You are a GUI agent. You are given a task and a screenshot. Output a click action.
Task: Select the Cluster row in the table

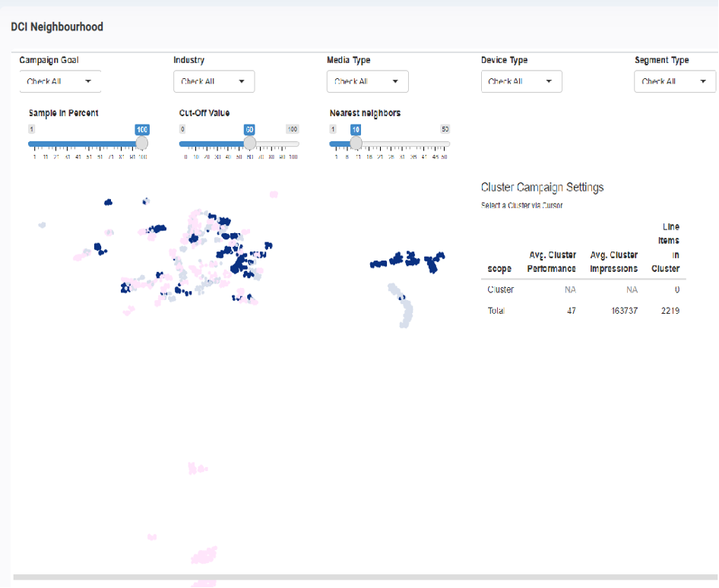pyautogui.click(x=583, y=289)
